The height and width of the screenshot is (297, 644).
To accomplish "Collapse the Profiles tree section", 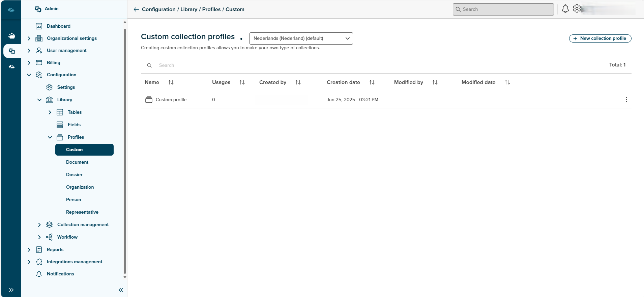I will point(50,137).
